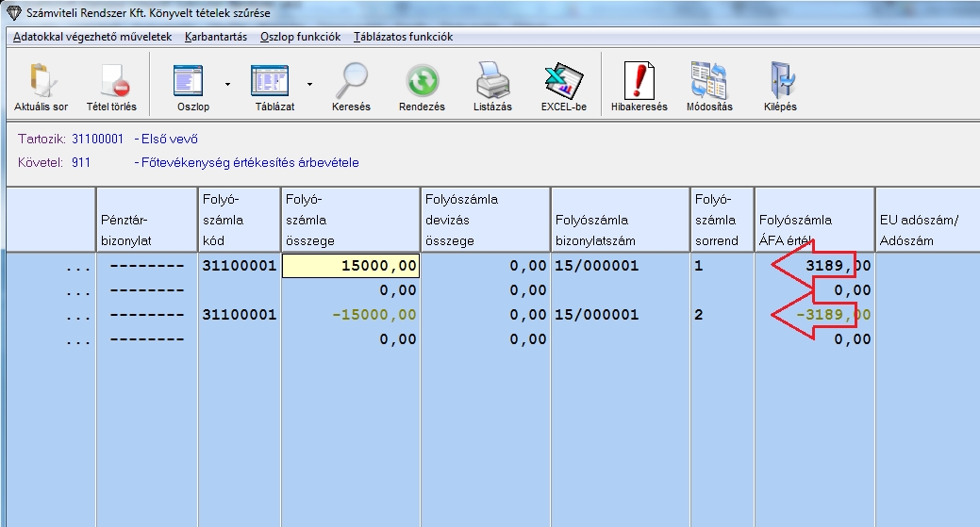Sort records using Rendezés icon
The height and width of the screenshot is (527, 980).
point(422,86)
